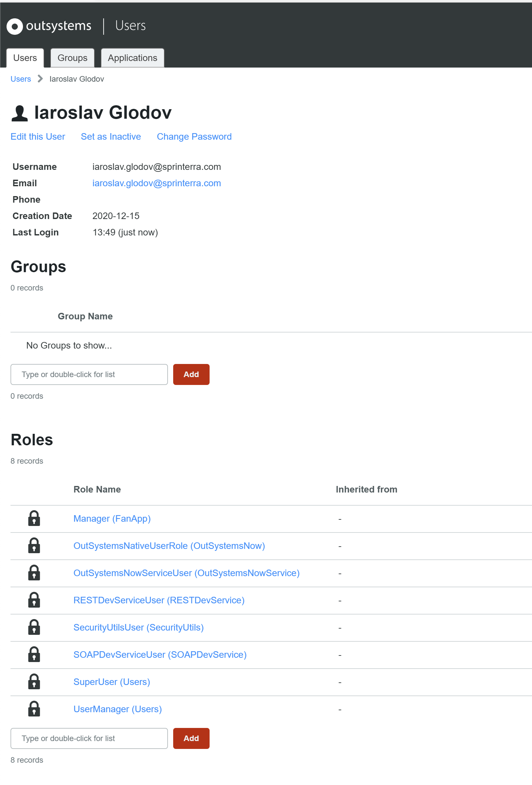
Task: Click the lock icon for UserManager (Users)
Action: [34, 709]
